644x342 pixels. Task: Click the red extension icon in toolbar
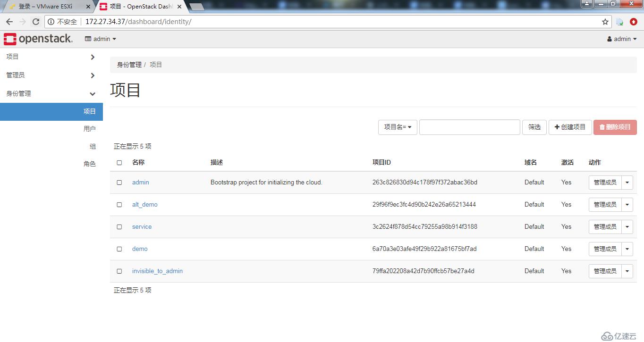tap(634, 22)
